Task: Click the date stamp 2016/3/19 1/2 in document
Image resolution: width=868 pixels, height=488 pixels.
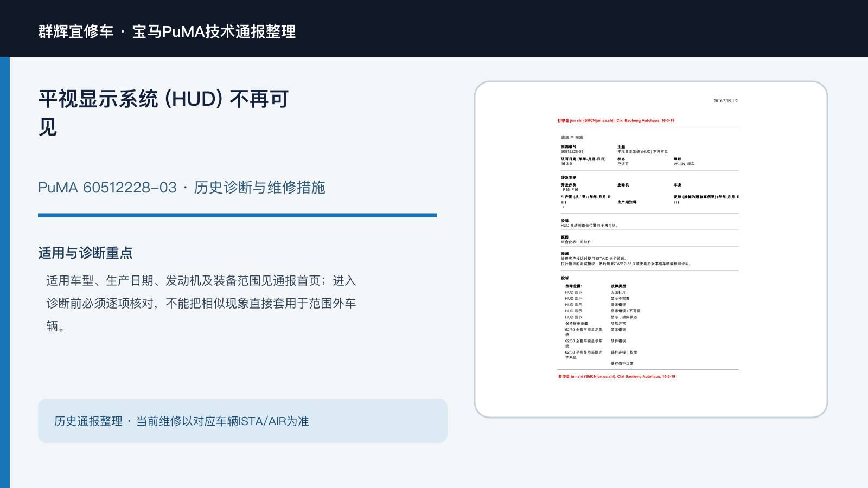Action: 725,101
